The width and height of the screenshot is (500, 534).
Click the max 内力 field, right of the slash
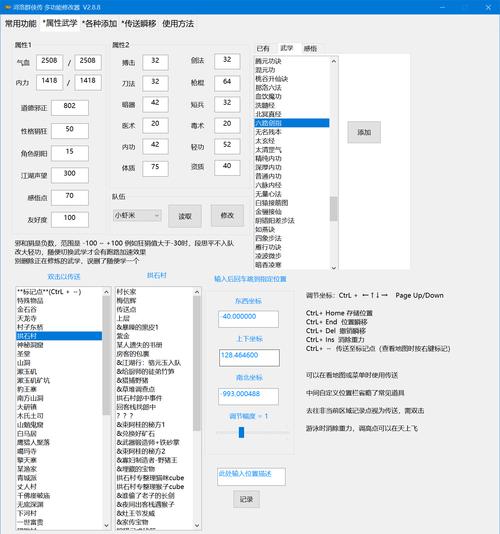(x=88, y=82)
